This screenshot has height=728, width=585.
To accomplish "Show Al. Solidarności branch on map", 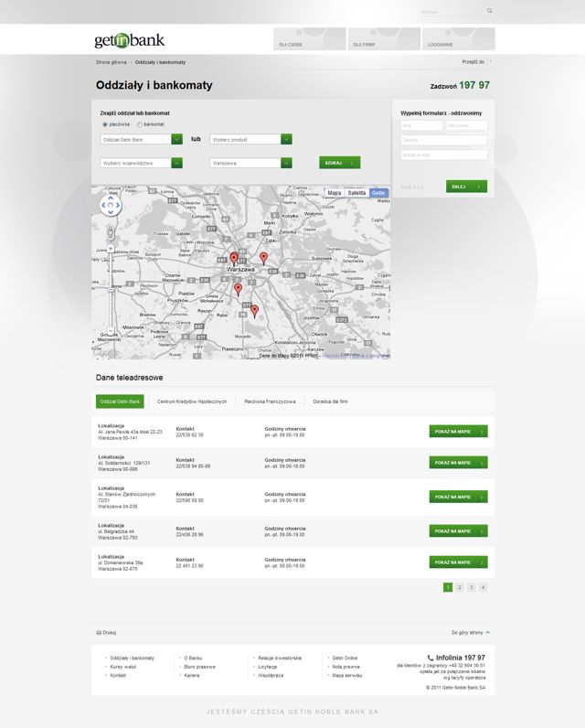I will tap(458, 463).
